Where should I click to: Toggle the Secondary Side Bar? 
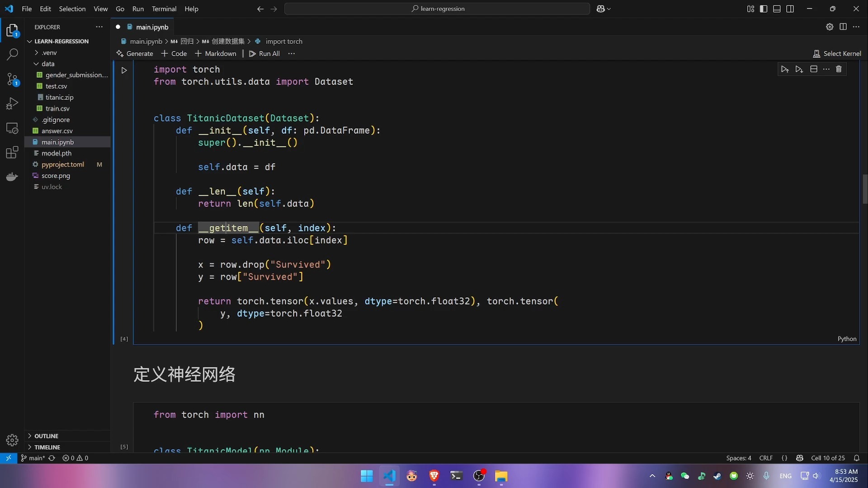[790, 9]
